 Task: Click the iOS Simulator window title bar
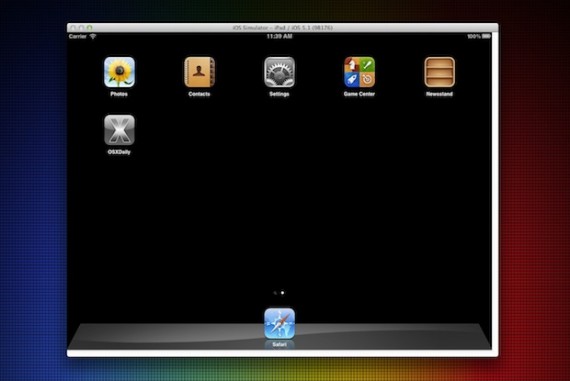click(282, 28)
